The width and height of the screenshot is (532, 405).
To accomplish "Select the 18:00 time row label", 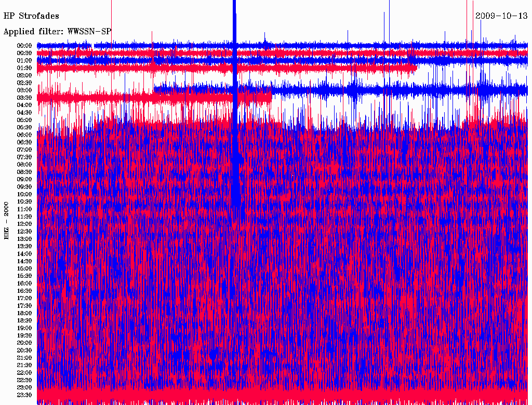I will tap(25, 314).
